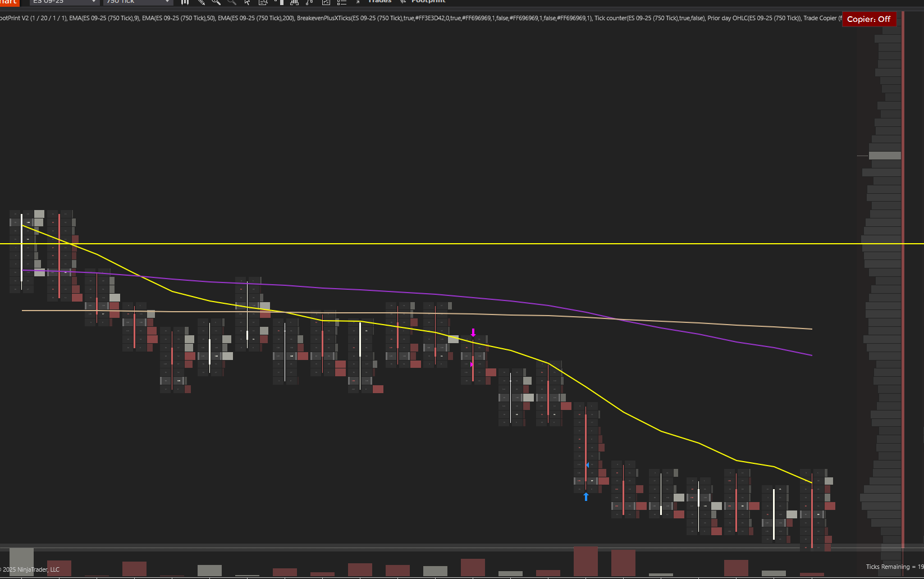The width and height of the screenshot is (924, 579).
Task: Click the "EMA(ES 09-25 (750 Tick),9)" indicator label
Action: tap(104, 18)
